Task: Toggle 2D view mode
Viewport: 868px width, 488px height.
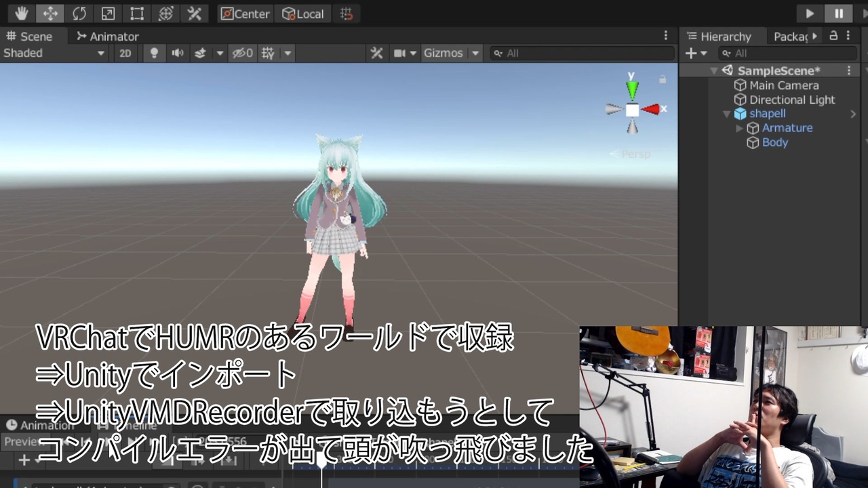Action: pos(125,53)
